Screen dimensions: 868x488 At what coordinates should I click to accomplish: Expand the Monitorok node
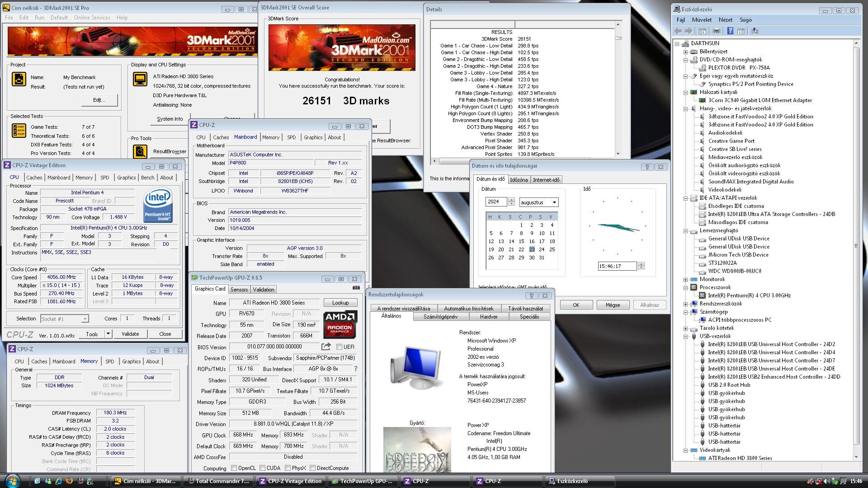coord(685,279)
